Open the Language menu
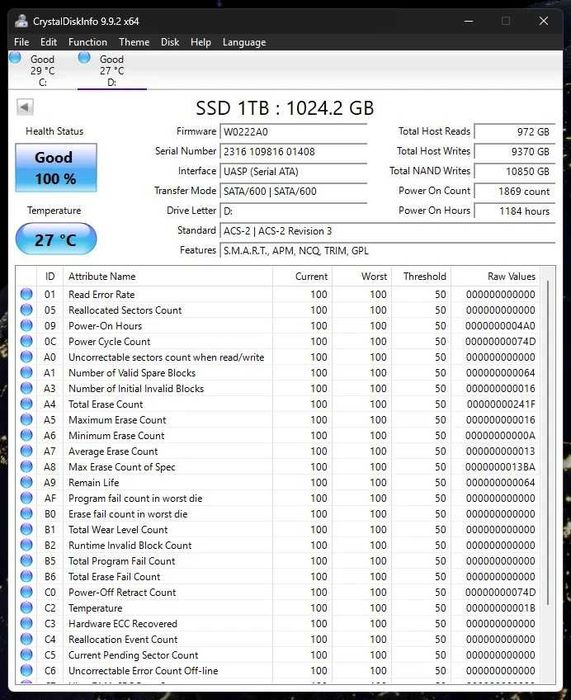The image size is (571, 700). point(244,42)
